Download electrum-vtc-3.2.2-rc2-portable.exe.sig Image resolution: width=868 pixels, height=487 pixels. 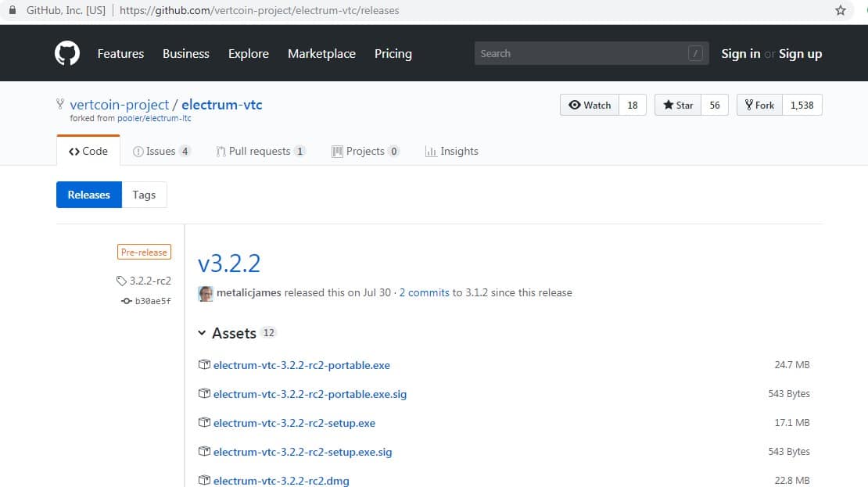point(310,394)
